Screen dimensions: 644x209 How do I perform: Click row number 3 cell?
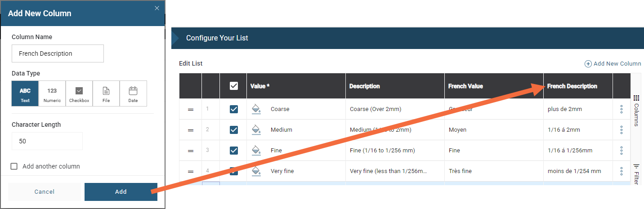(x=210, y=151)
